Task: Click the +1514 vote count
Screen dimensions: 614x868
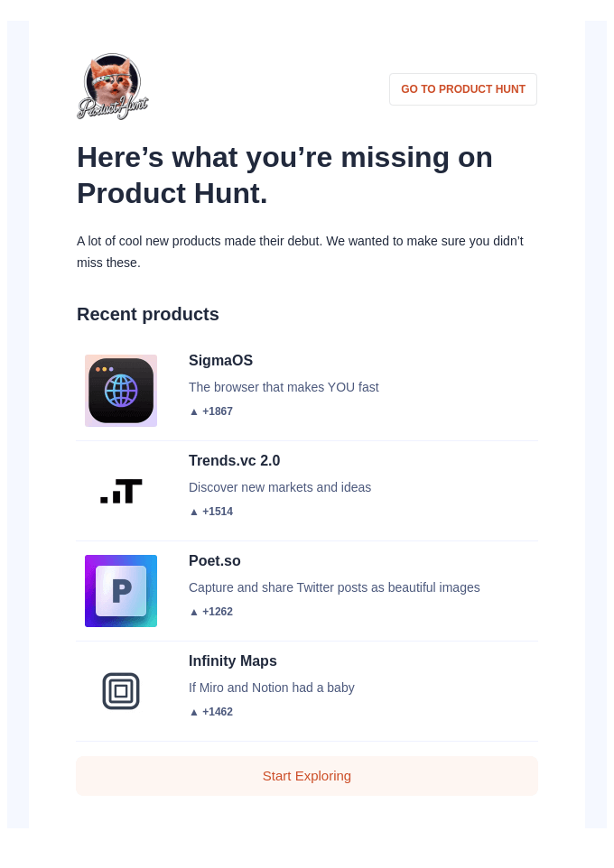Action: [x=218, y=512]
